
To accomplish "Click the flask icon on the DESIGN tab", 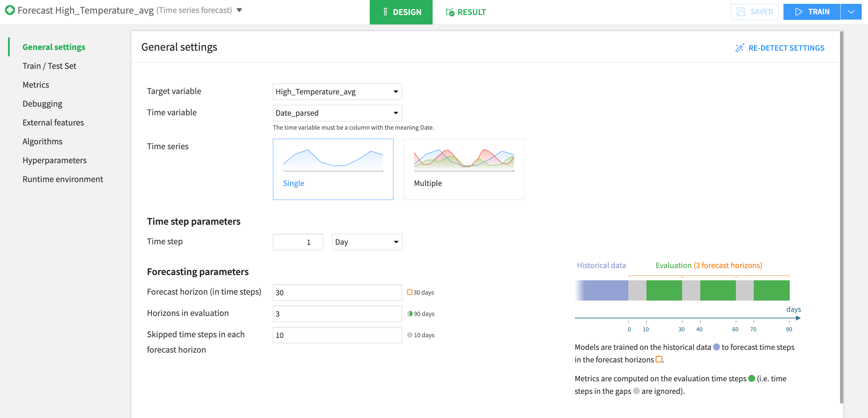I will point(385,12).
